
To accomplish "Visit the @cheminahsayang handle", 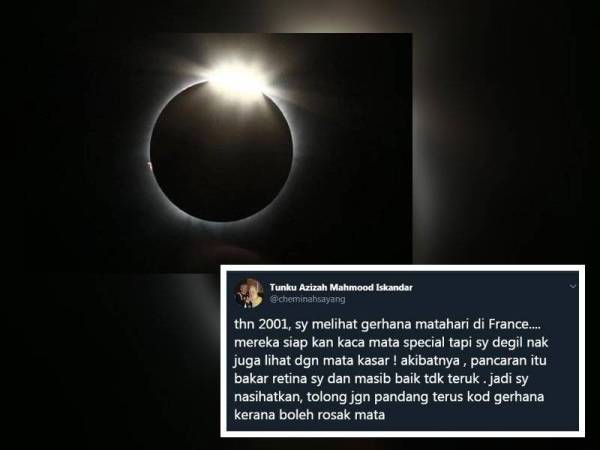I will tap(308, 299).
